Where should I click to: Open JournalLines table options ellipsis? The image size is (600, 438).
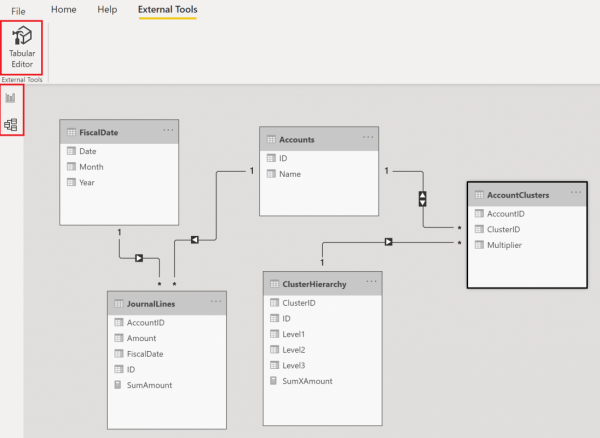click(216, 301)
